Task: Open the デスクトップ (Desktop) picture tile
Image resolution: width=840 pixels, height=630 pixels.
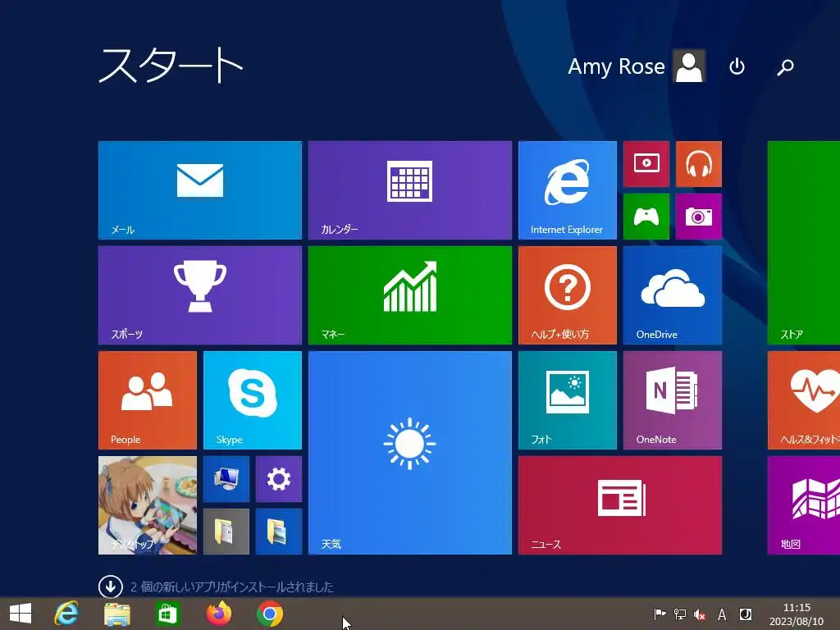Action: [x=148, y=505]
